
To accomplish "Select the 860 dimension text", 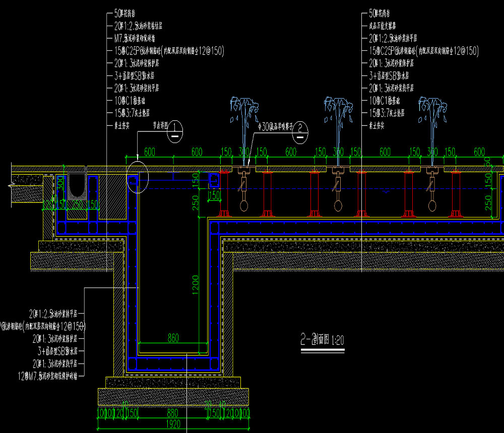I will 173,338.
